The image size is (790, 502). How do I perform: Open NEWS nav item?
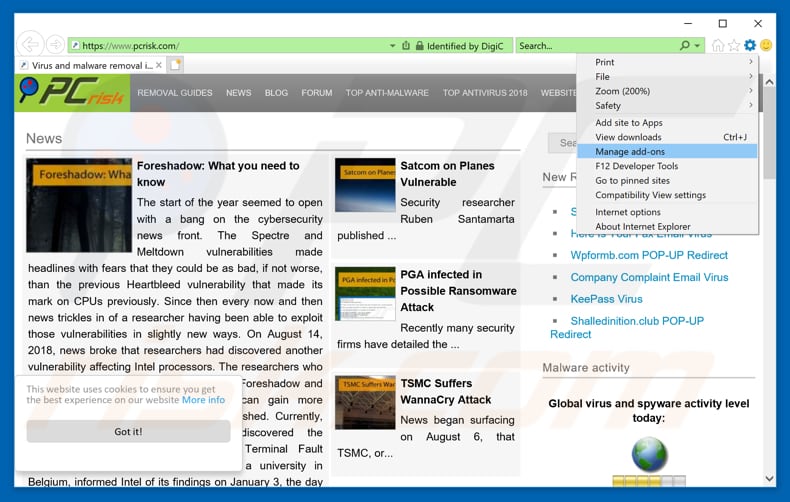[238, 93]
